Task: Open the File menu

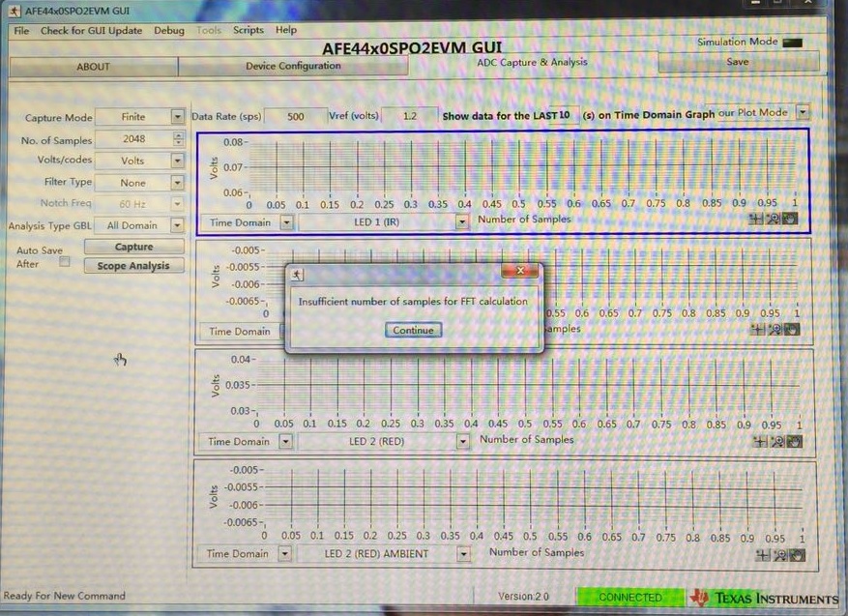Action: click(x=21, y=30)
